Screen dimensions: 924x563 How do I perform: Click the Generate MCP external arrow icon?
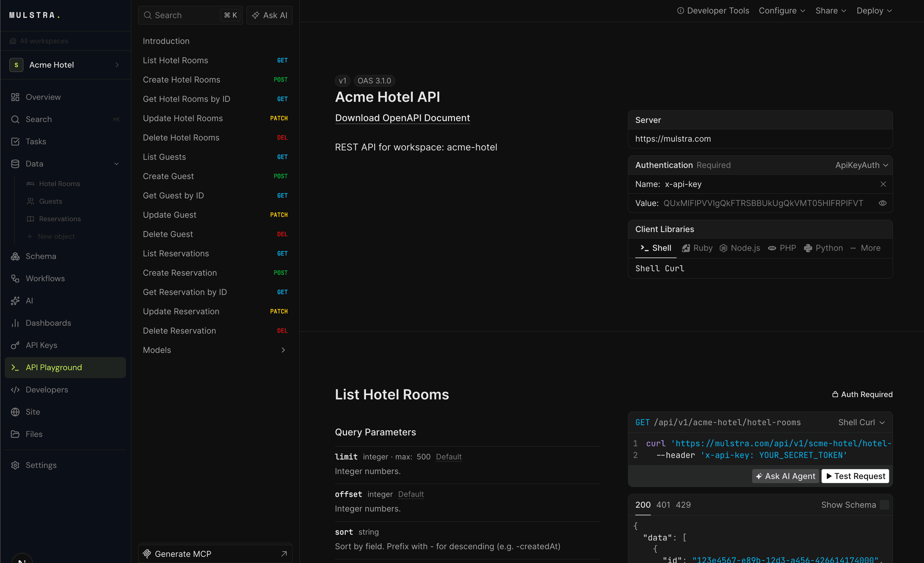click(x=284, y=554)
